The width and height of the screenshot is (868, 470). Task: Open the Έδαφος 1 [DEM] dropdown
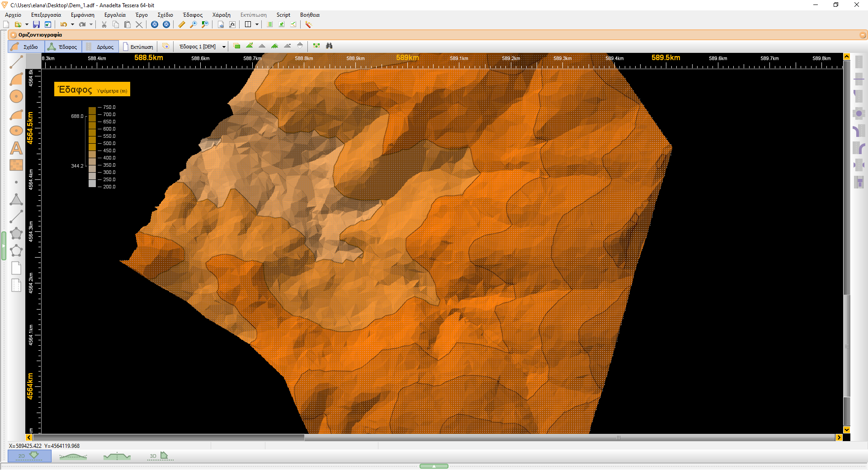pyautogui.click(x=202, y=47)
